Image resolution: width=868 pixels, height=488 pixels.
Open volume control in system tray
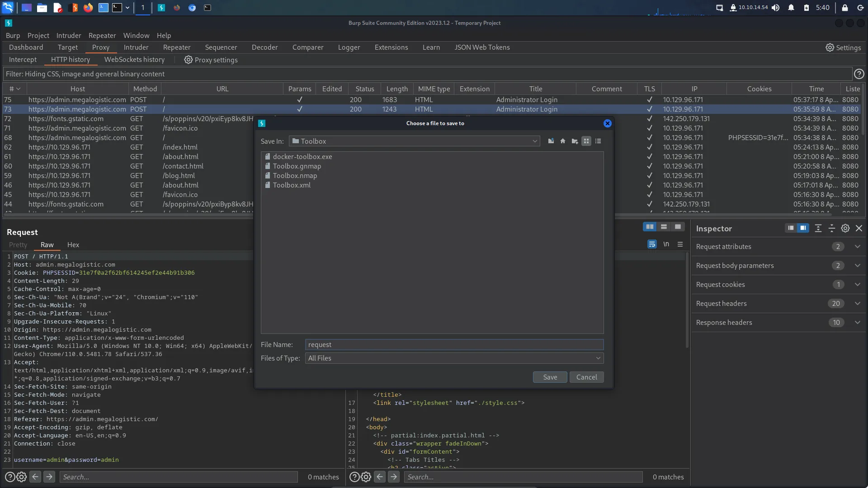pos(776,7)
